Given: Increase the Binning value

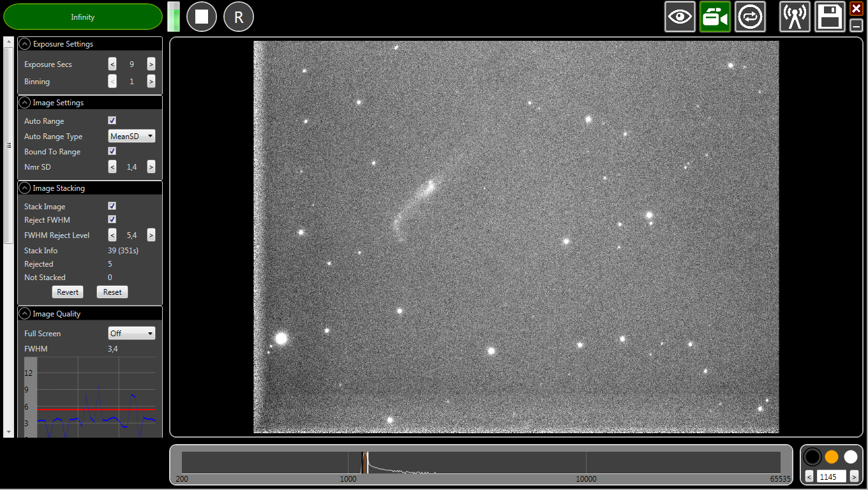Looking at the screenshot, I should coord(151,82).
